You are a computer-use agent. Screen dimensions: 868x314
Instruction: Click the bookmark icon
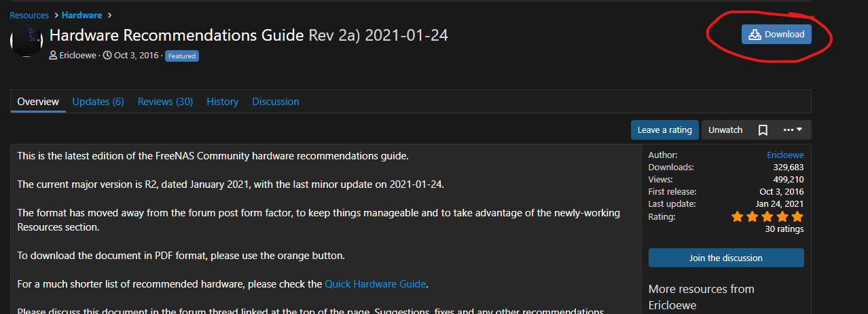coord(763,130)
